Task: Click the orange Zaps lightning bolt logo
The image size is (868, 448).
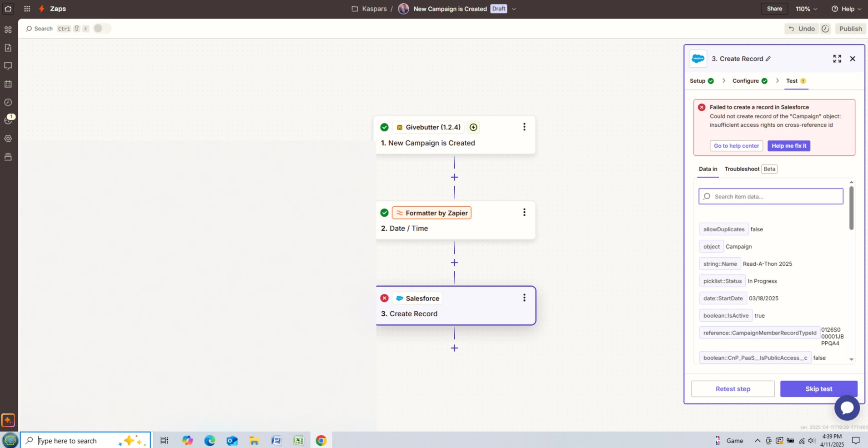Action: tap(42, 9)
